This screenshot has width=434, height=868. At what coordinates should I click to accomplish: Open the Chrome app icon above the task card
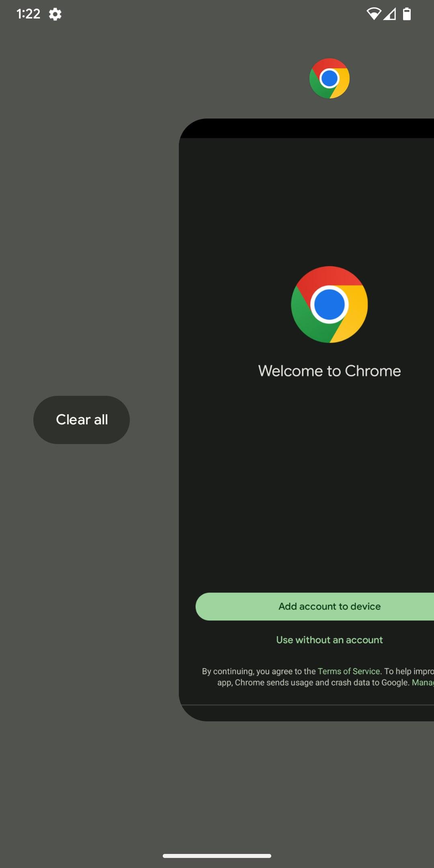pyautogui.click(x=330, y=78)
